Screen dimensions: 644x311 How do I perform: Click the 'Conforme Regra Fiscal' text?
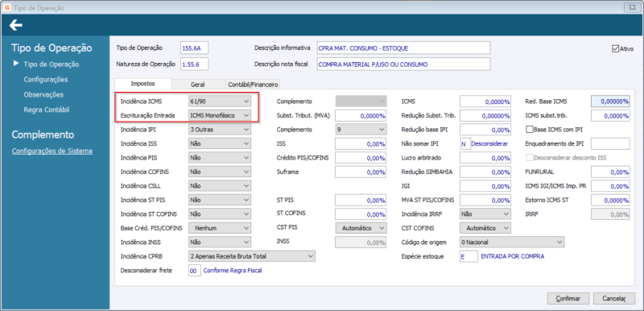click(x=233, y=271)
